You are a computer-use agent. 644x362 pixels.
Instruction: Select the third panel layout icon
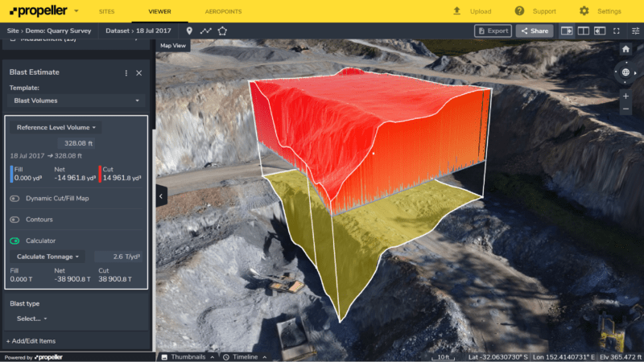click(600, 31)
